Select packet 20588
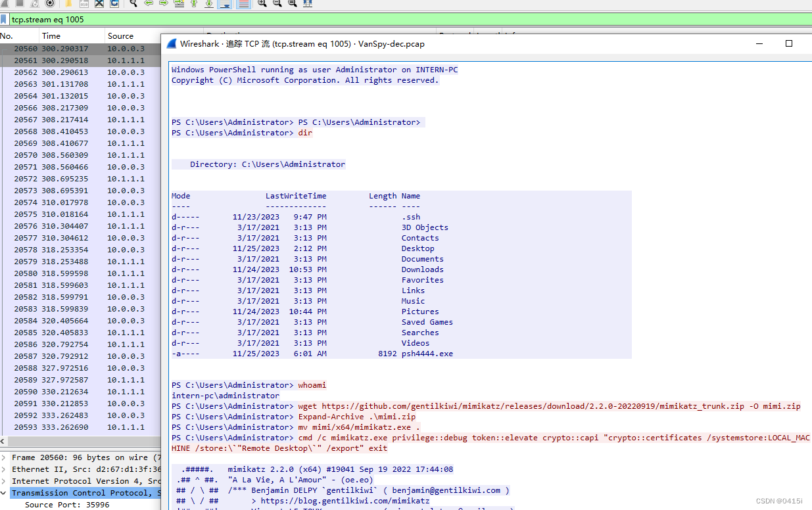The image size is (812, 510). 80,368
